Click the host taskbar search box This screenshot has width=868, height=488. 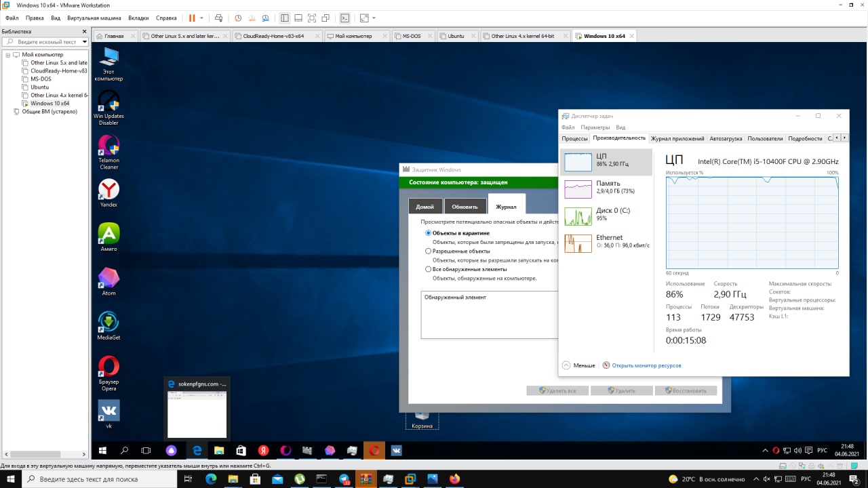98,479
